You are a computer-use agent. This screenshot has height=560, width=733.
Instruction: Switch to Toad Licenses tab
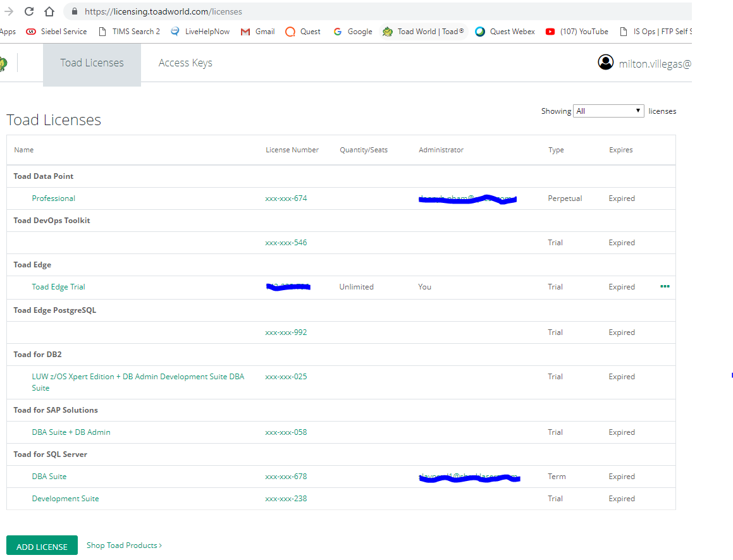(x=92, y=64)
